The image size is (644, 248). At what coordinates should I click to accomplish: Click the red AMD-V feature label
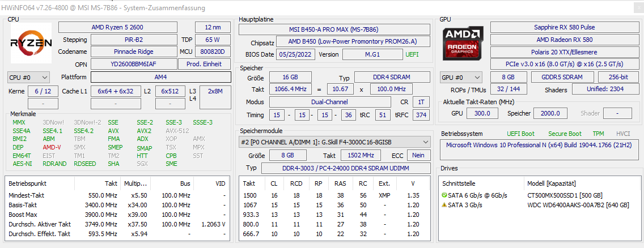52,147
